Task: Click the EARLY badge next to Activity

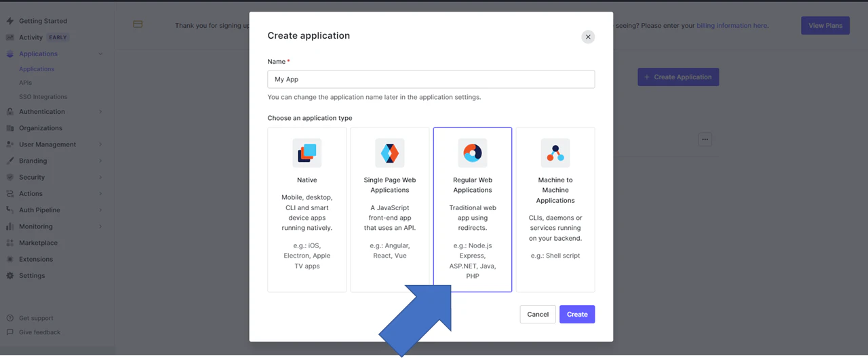Action: coord(58,37)
